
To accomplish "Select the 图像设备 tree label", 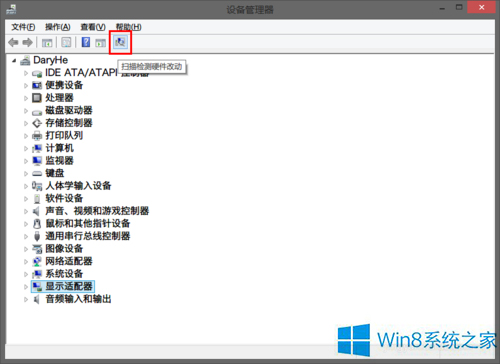I will tap(64, 249).
